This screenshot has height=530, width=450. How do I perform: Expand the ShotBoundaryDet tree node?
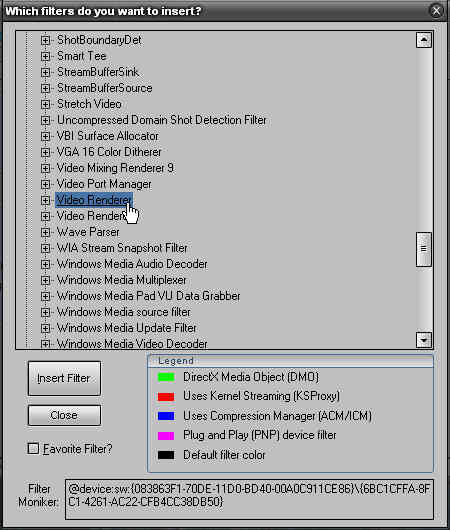click(45, 40)
